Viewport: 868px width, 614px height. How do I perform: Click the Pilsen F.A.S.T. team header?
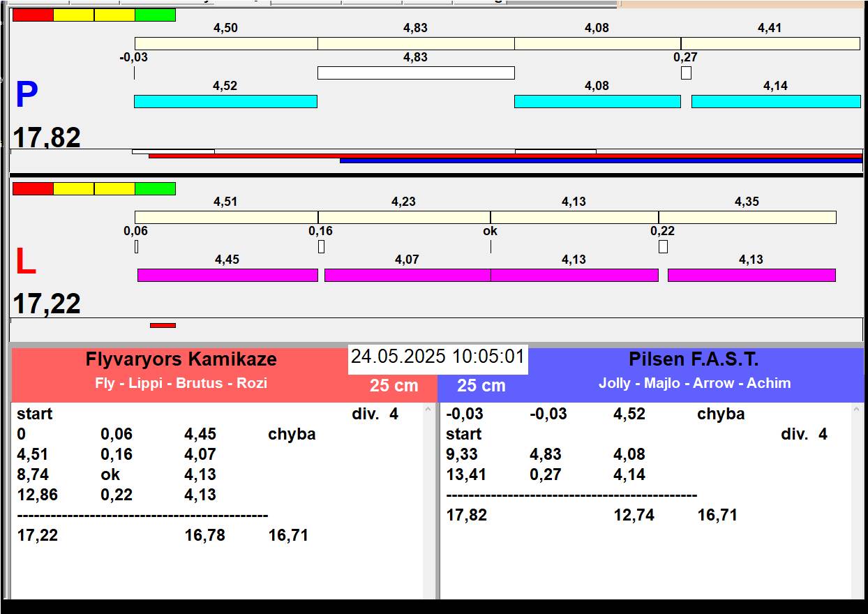pyautogui.click(x=694, y=359)
